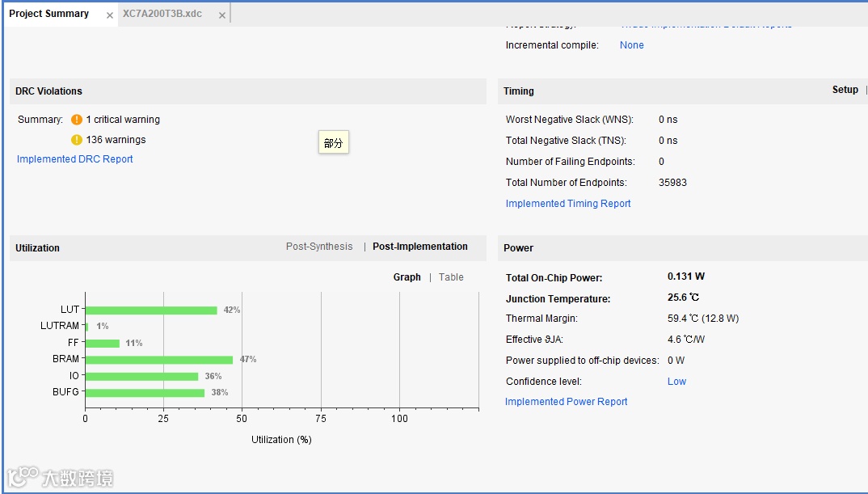Close the Project Summary tab
This screenshot has height=494, width=868.
coord(110,15)
